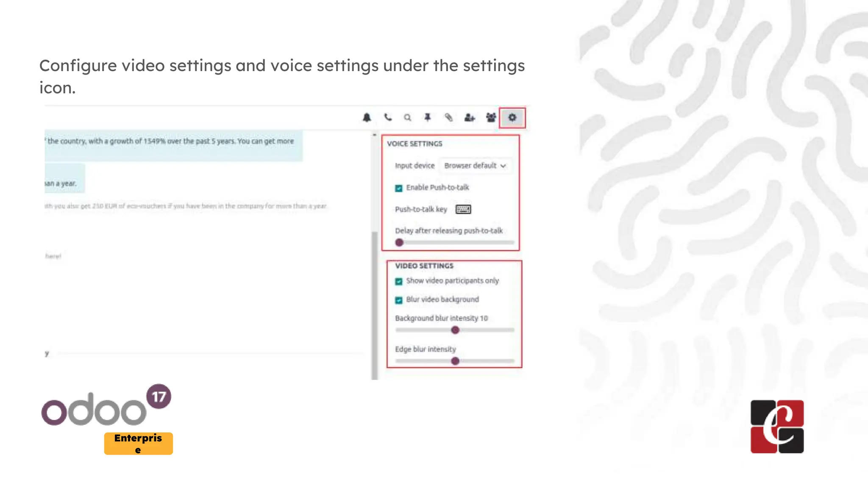The height and width of the screenshot is (488, 868).
Task: Click dropdown chevron beside Browser default
Action: click(503, 166)
